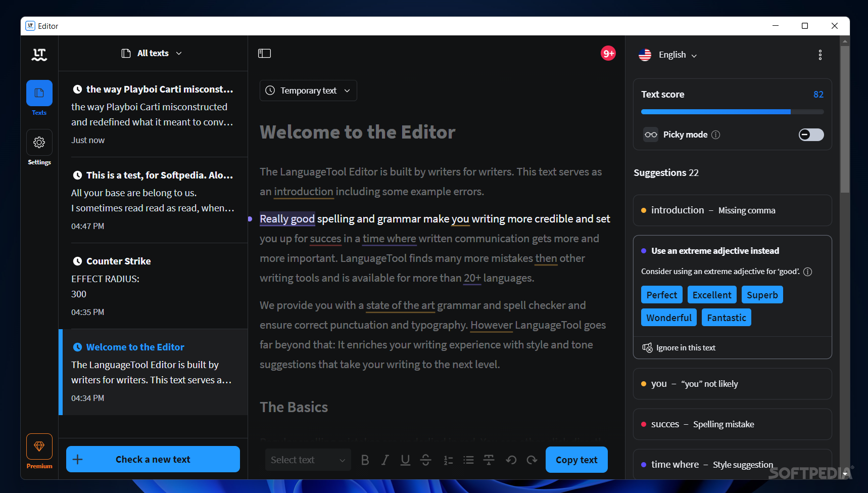The image size is (868, 493).
Task: Open the 'you' not likely suggestion
Action: point(733,384)
